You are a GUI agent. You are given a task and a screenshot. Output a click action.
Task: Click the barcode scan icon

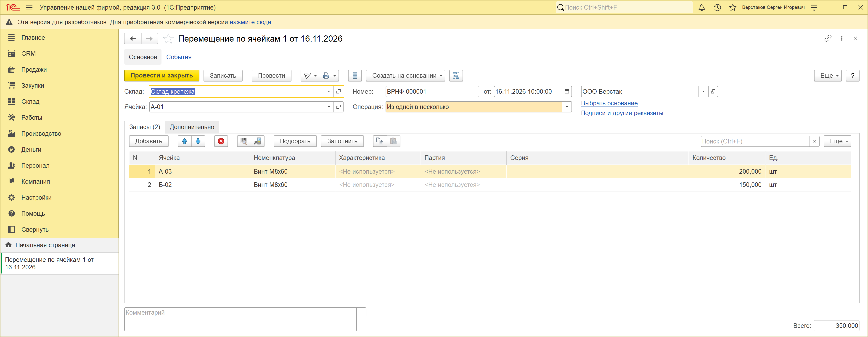tap(244, 141)
